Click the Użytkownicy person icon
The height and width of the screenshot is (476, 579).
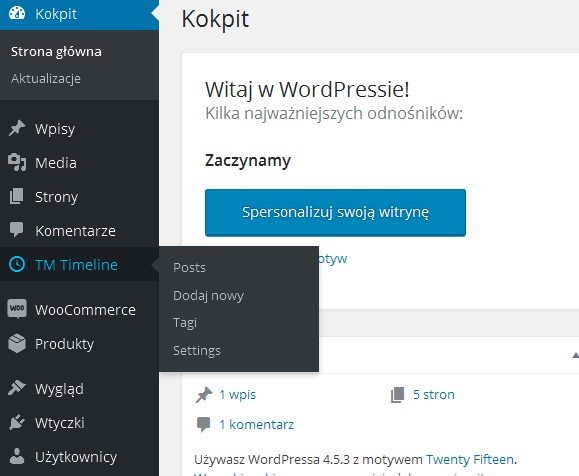[17, 456]
